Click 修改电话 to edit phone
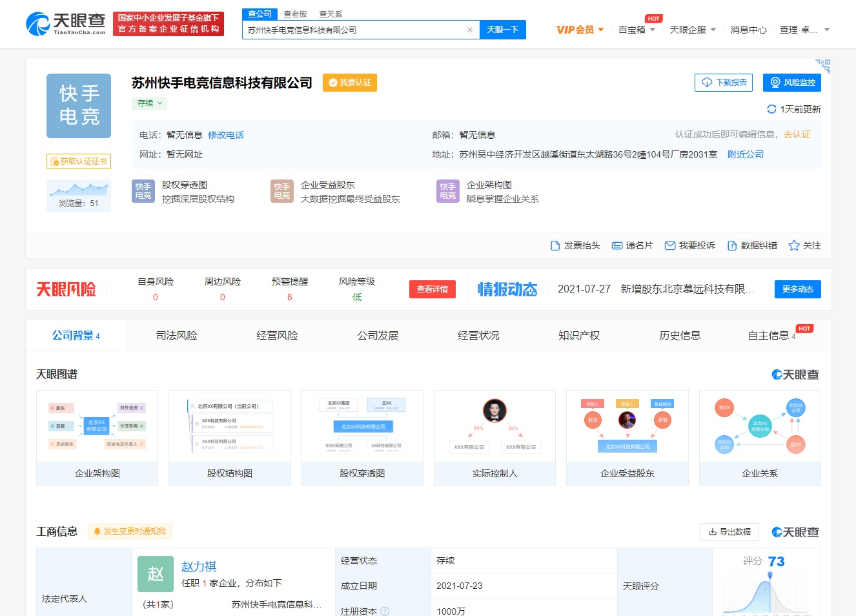 [226, 135]
